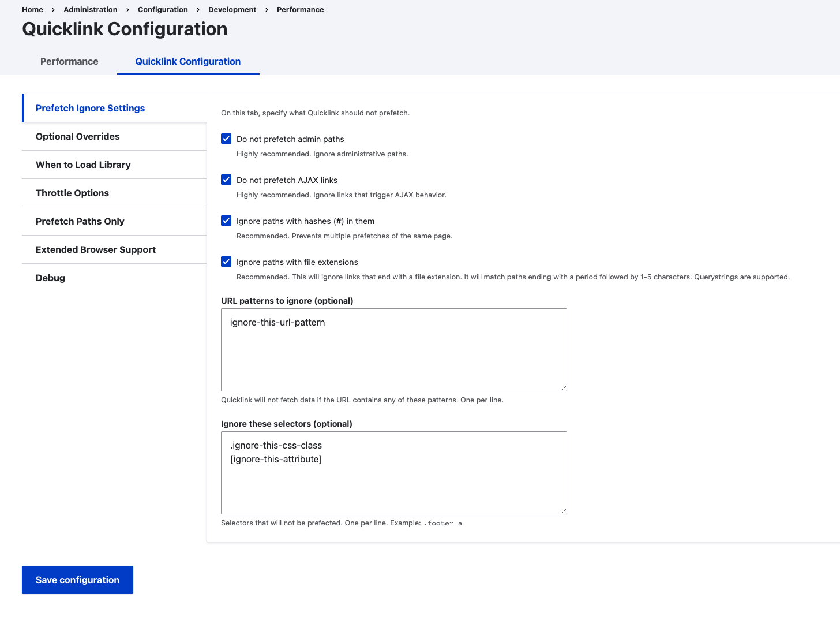Open the Quicklink Configuration tab
This screenshot has width=840, height=627.
187,61
